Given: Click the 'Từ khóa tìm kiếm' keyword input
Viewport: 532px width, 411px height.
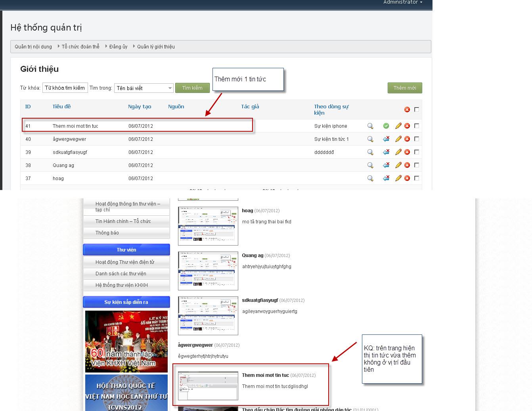Looking at the screenshot, I should click(x=65, y=88).
